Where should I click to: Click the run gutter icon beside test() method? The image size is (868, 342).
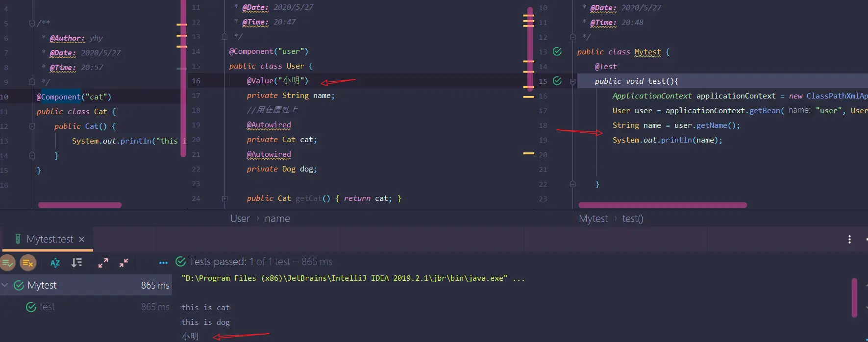click(x=557, y=81)
